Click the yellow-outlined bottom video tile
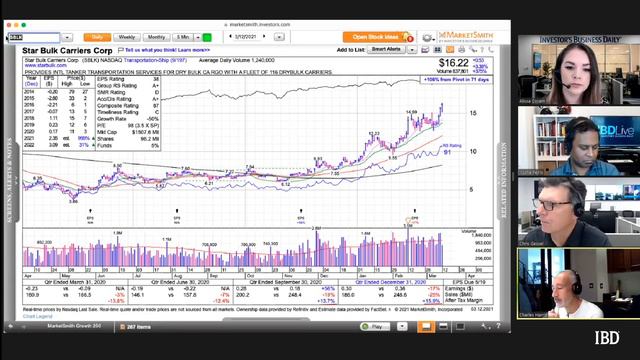640x360 pixels. pos(578,283)
